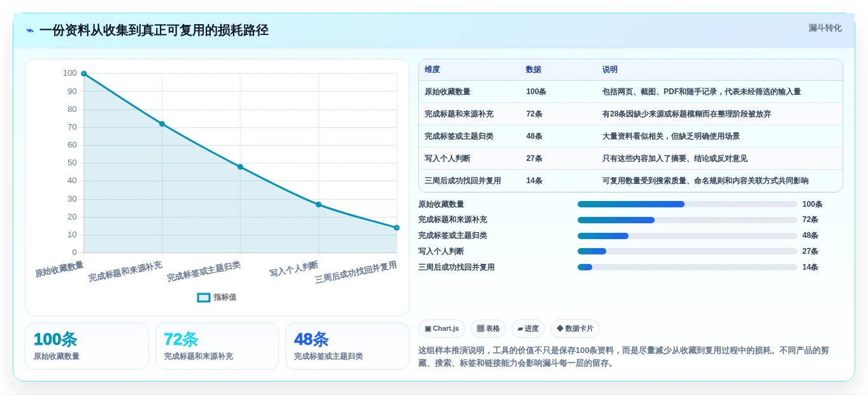The height and width of the screenshot is (395, 868).
Task: Click description starting 只有这些内容加入了摘要
Action: pyautogui.click(x=675, y=158)
